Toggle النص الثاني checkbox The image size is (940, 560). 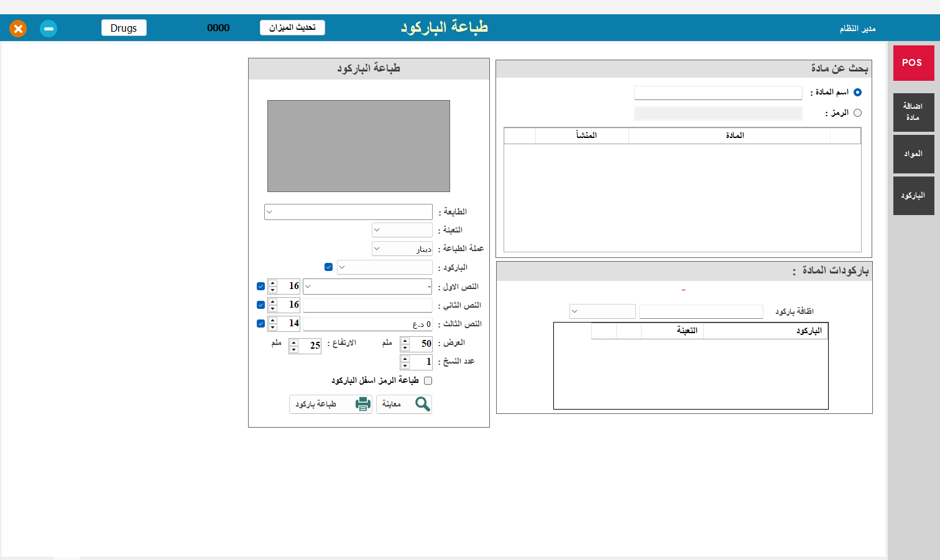[x=260, y=305]
